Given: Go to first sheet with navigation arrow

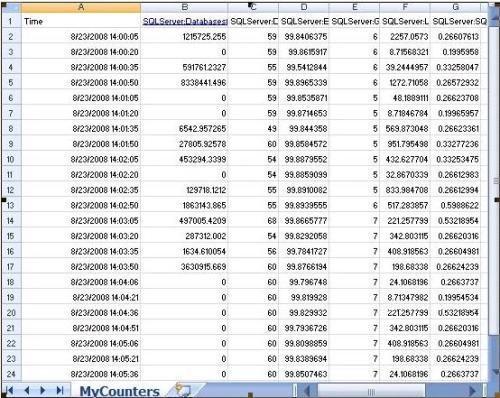Looking at the screenshot, I should tap(10, 390).
